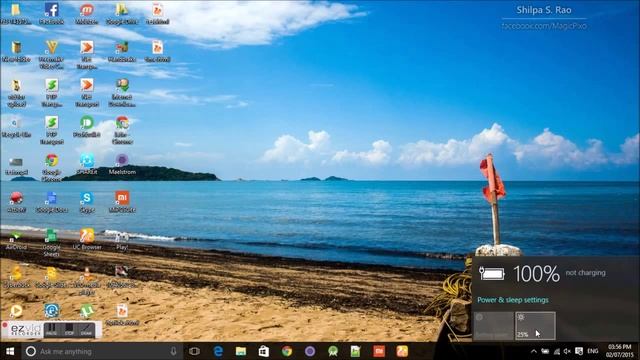Open the Maelstrom desktop shortcut
The width and height of the screenshot is (640, 360).
point(122,165)
